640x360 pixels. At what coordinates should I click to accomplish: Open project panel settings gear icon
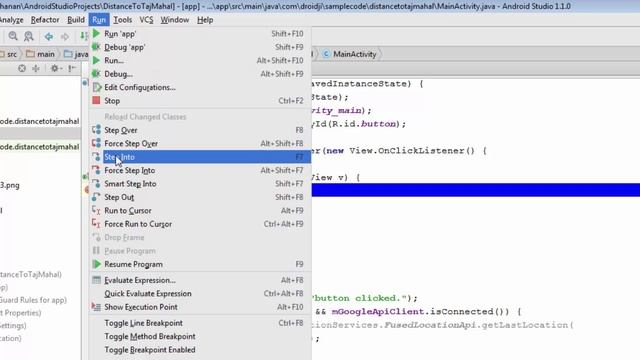55,69
